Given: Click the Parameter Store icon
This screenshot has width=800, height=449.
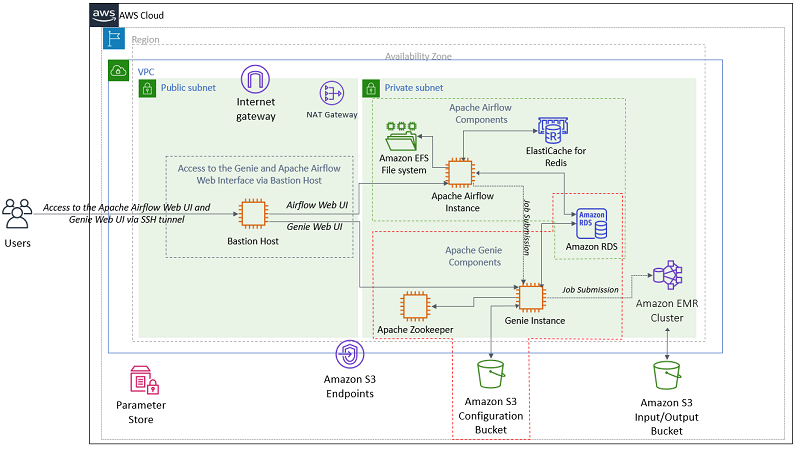Looking at the screenshot, I should click(144, 380).
